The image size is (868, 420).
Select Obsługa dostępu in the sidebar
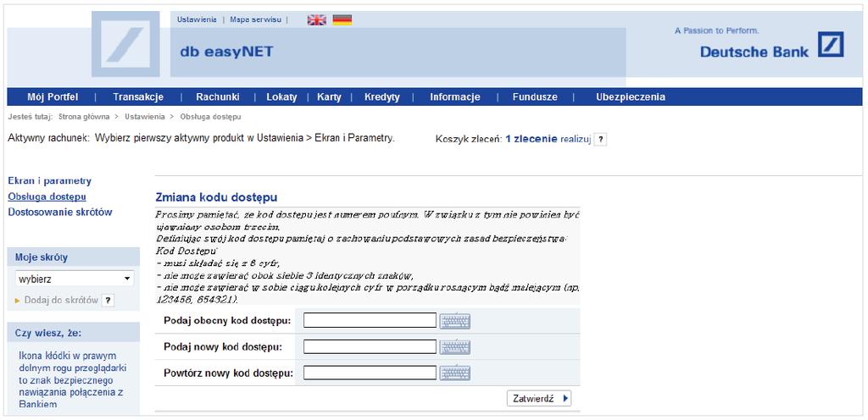click(x=47, y=196)
